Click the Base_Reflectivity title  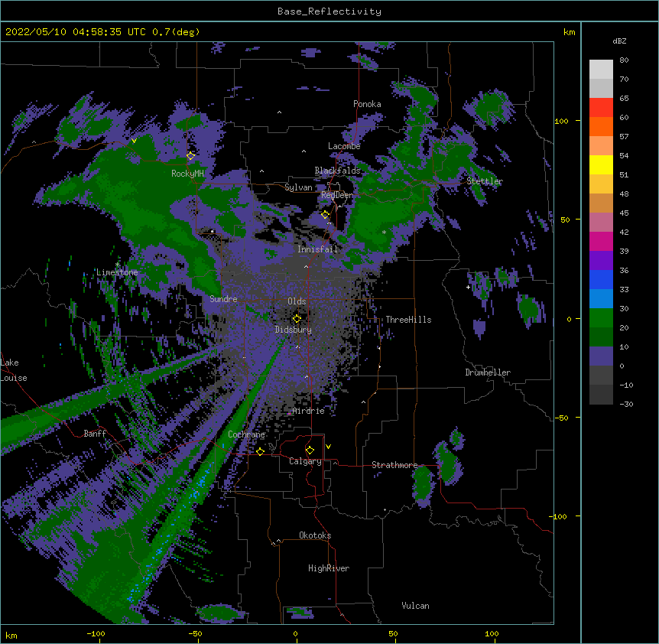pos(329,11)
